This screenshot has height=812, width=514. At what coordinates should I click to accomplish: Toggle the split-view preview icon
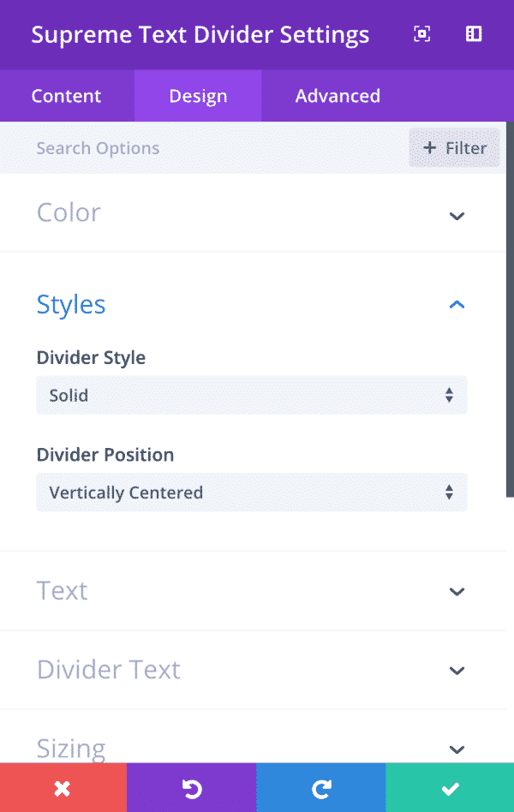pyautogui.click(x=473, y=34)
